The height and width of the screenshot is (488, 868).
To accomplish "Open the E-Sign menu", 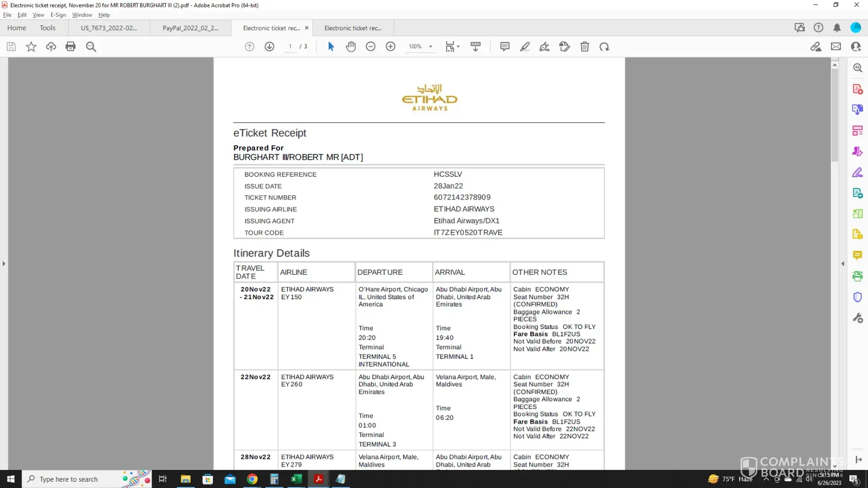I will pyautogui.click(x=58, y=15).
